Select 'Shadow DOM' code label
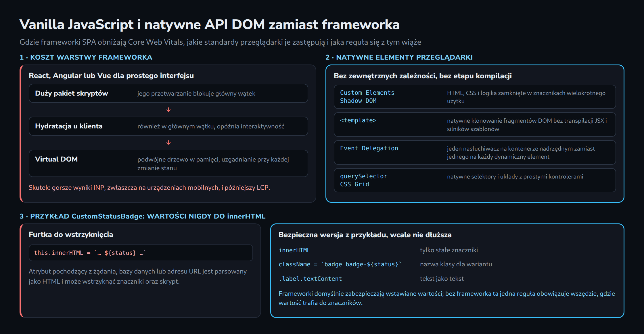 [358, 101]
